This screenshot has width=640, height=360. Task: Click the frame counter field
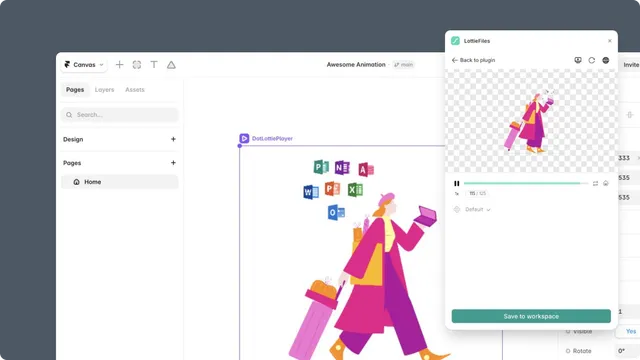point(477,193)
